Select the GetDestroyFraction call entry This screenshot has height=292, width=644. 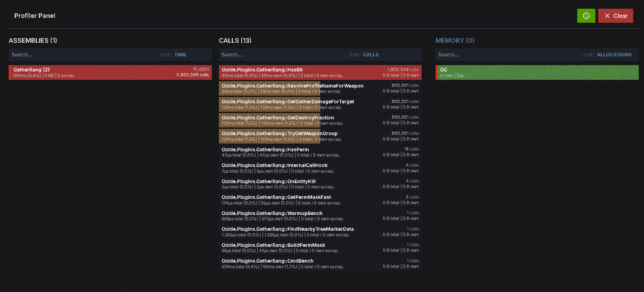pos(320,120)
